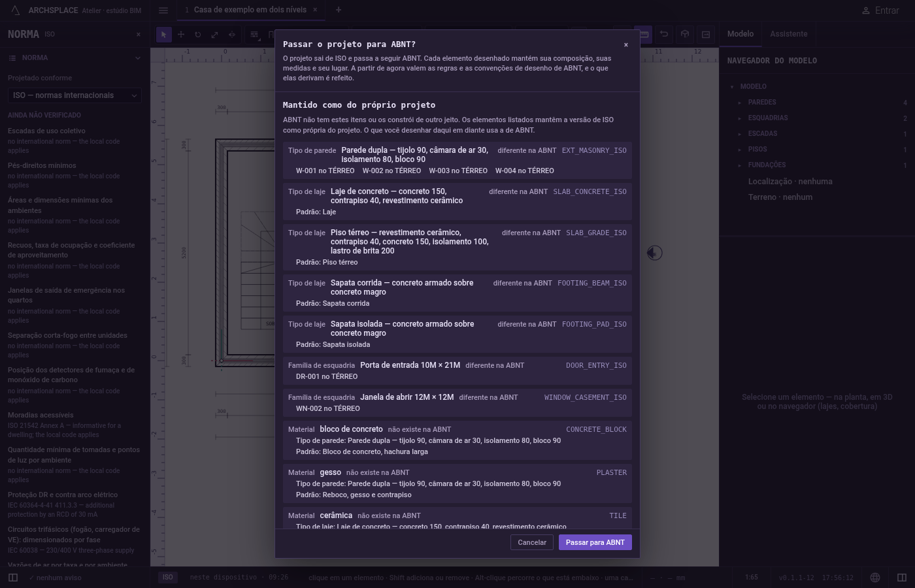Click the ruler measure tool icon
This screenshot has height=588, width=915.
644,34
